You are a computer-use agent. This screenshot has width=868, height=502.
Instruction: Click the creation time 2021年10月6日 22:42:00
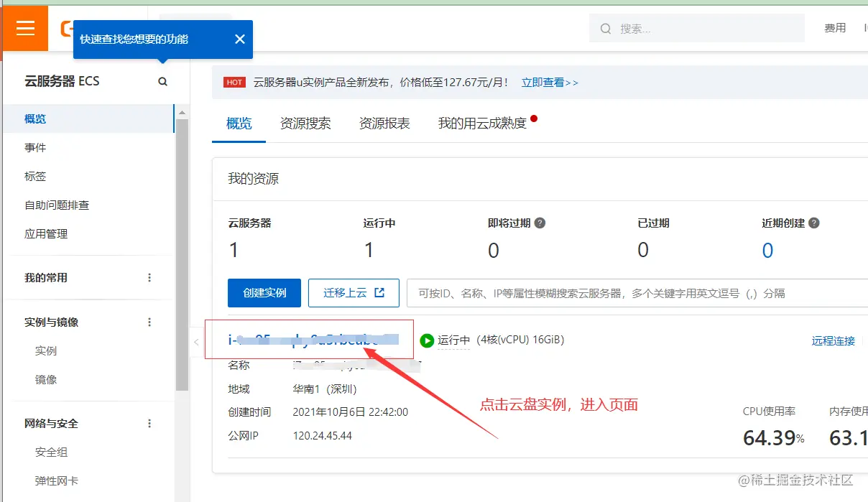pyautogui.click(x=351, y=412)
